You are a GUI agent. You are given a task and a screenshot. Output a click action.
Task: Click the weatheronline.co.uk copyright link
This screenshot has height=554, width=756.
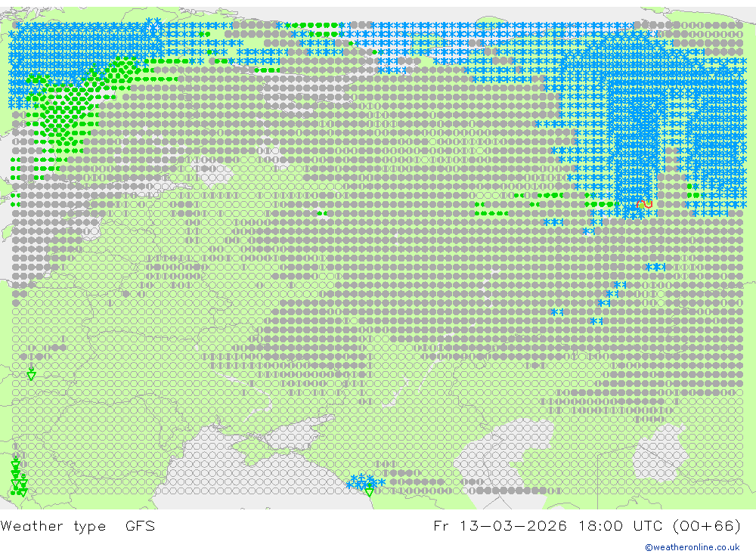point(692,547)
